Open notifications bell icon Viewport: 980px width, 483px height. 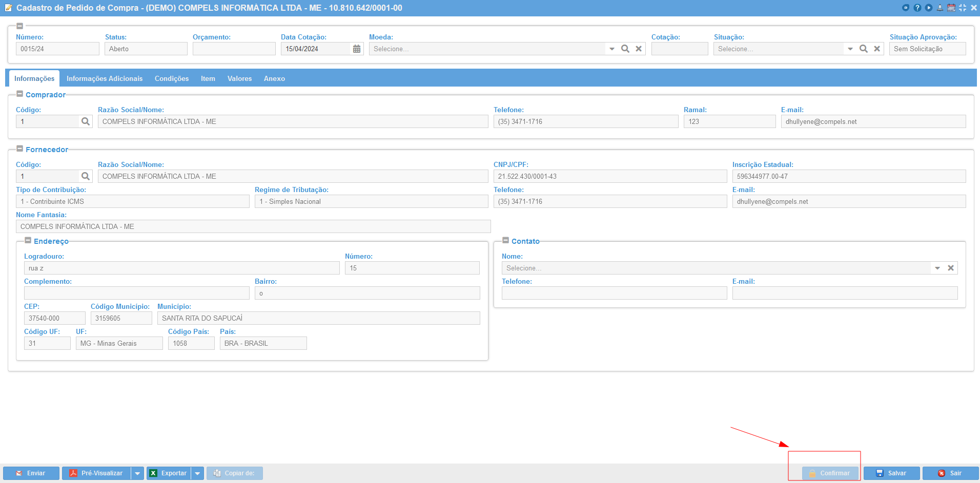pyautogui.click(x=940, y=8)
